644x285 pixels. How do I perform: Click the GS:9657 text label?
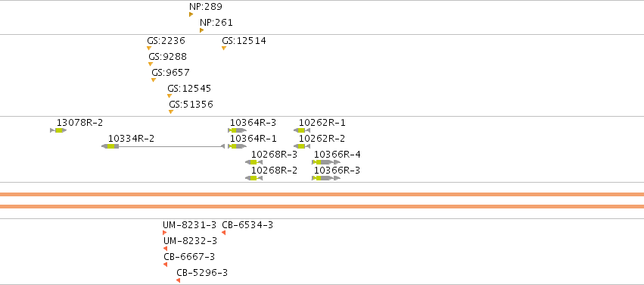click(x=170, y=73)
